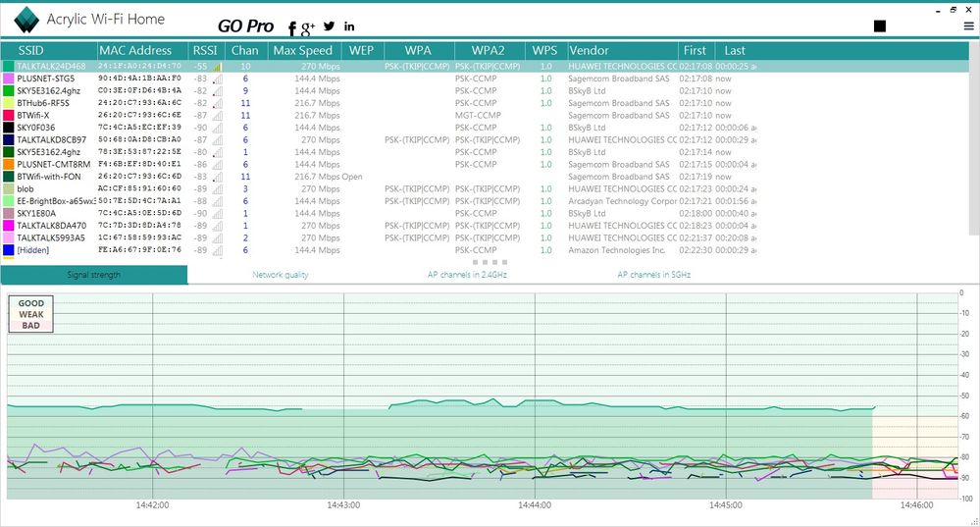Click the First seen column header
Image resolution: width=980 pixels, height=527 pixels.
[695, 51]
